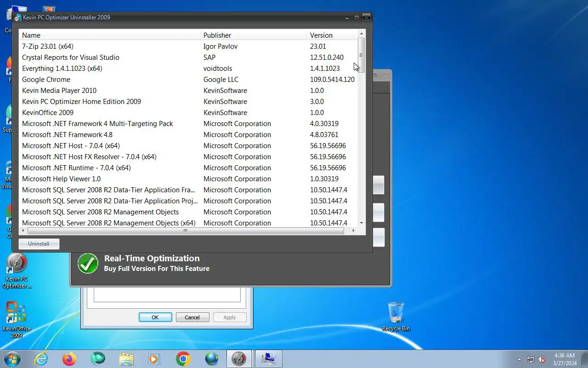The width and height of the screenshot is (588, 368).
Task: Select Kevin PC Optimizer desktop shortcut
Action: 17,270
